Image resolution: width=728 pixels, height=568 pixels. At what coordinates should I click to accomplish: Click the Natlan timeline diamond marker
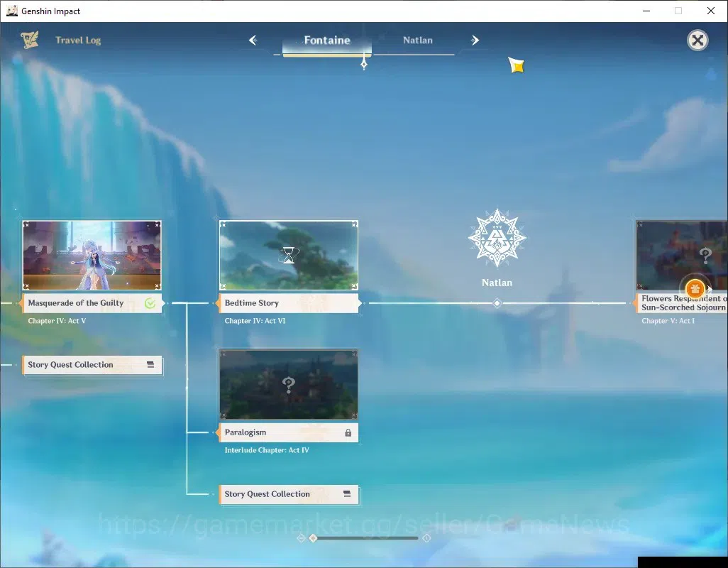[x=497, y=303]
